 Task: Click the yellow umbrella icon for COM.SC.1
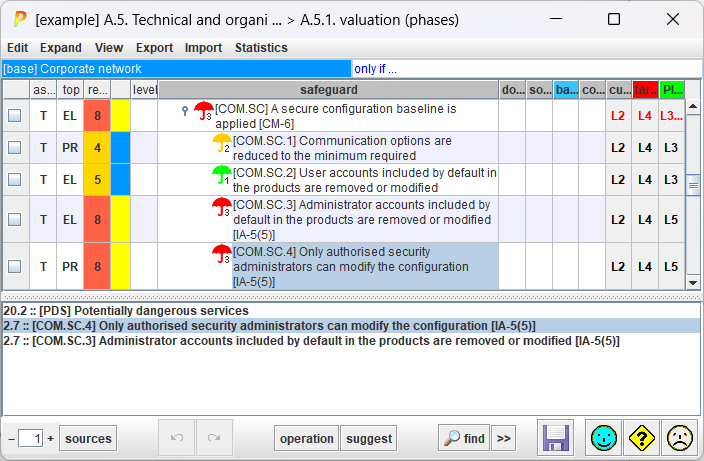coord(221,143)
